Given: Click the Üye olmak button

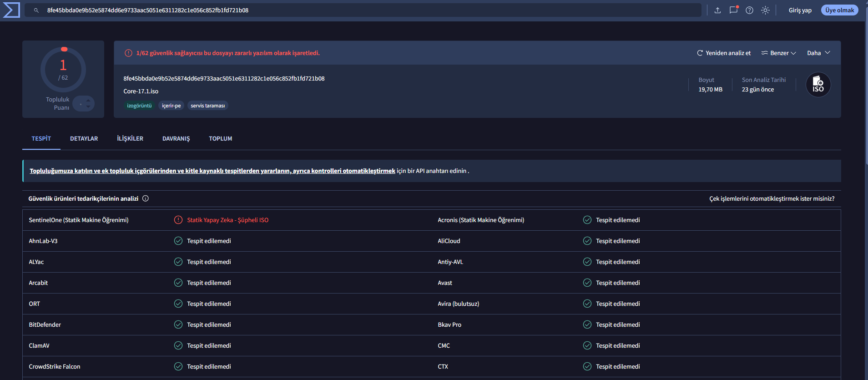Looking at the screenshot, I should 840,10.
